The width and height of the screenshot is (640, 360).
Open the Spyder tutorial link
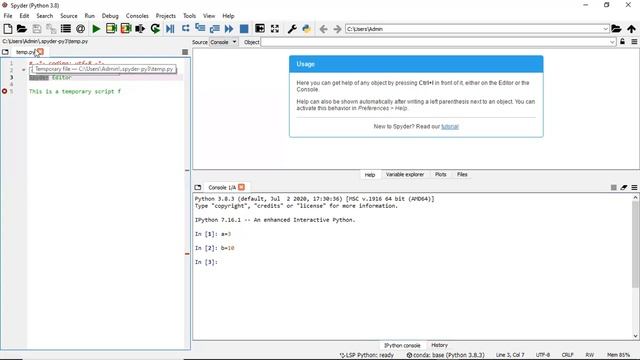pyautogui.click(x=450, y=127)
